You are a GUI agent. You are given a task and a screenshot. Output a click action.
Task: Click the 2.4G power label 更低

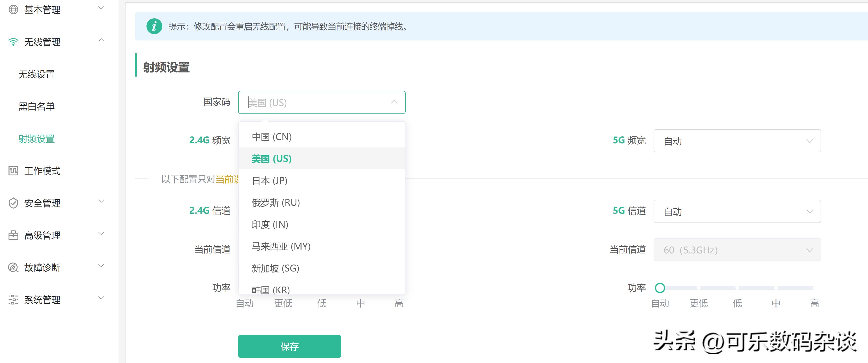click(x=283, y=303)
